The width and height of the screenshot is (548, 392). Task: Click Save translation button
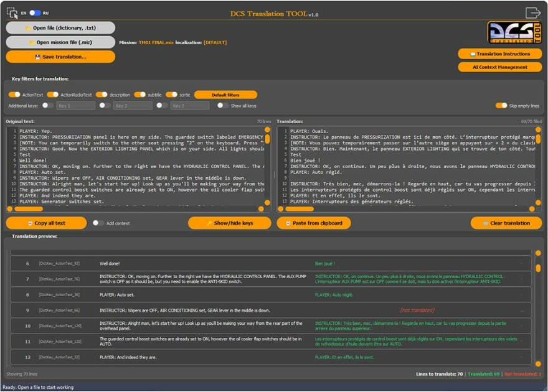pos(60,57)
